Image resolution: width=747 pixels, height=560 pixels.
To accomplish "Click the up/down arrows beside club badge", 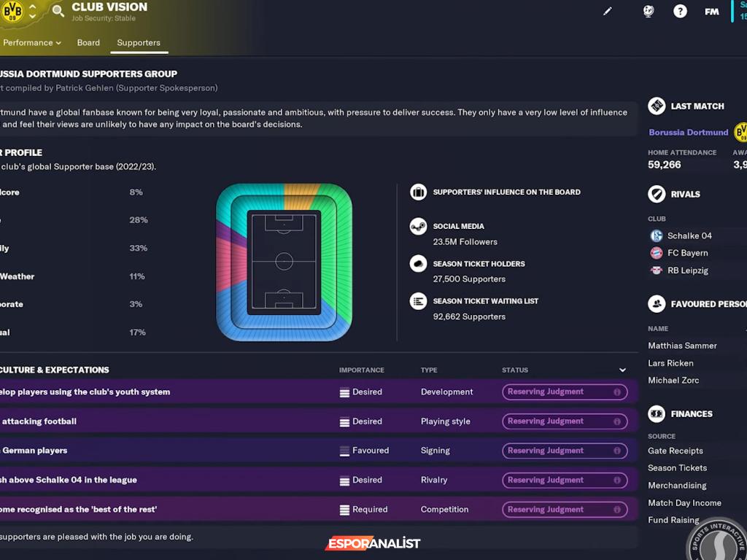I will pyautogui.click(x=33, y=11).
